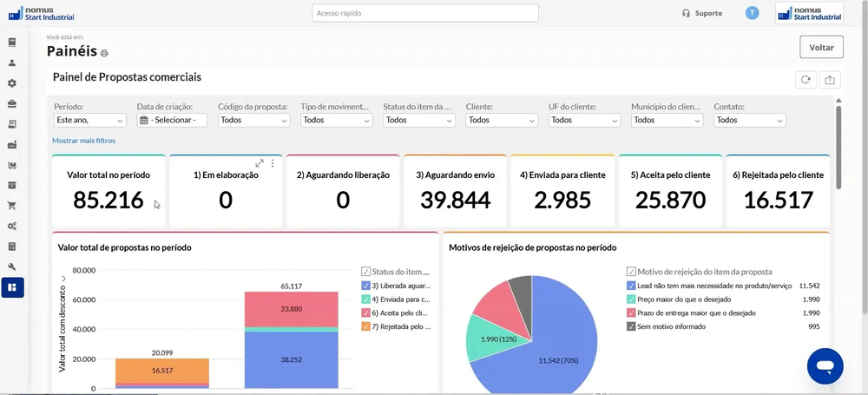Click the 4) Enviada para cliente value 2.985
Viewport: 868px width, 395px height.
point(562,200)
